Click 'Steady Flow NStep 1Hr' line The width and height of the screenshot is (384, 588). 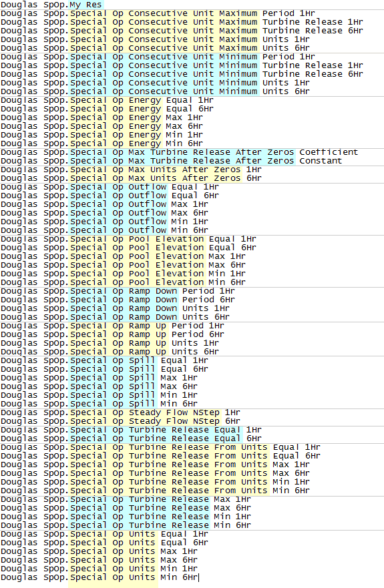(120, 412)
